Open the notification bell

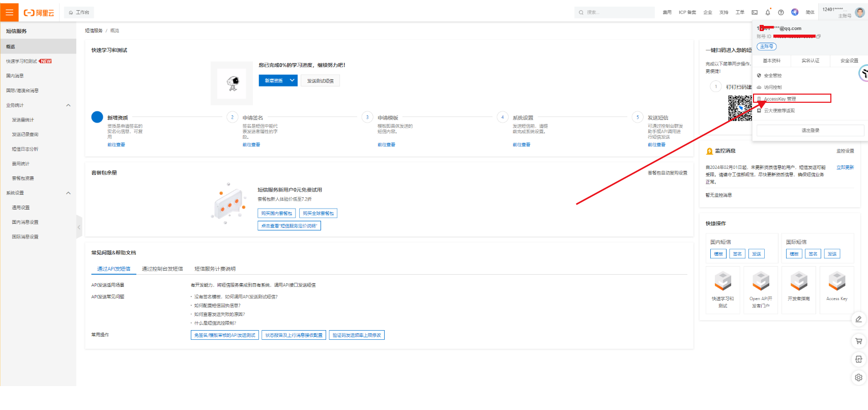[768, 12]
